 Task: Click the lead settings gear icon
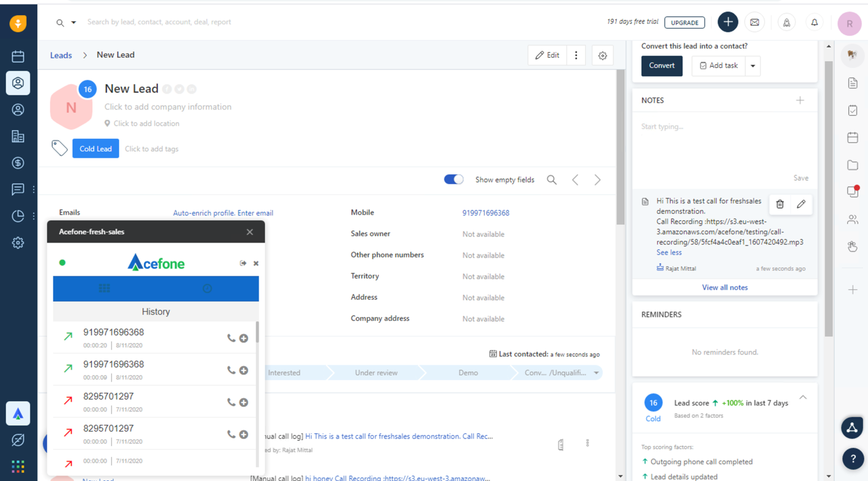pyautogui.click(x=603, y=55)
